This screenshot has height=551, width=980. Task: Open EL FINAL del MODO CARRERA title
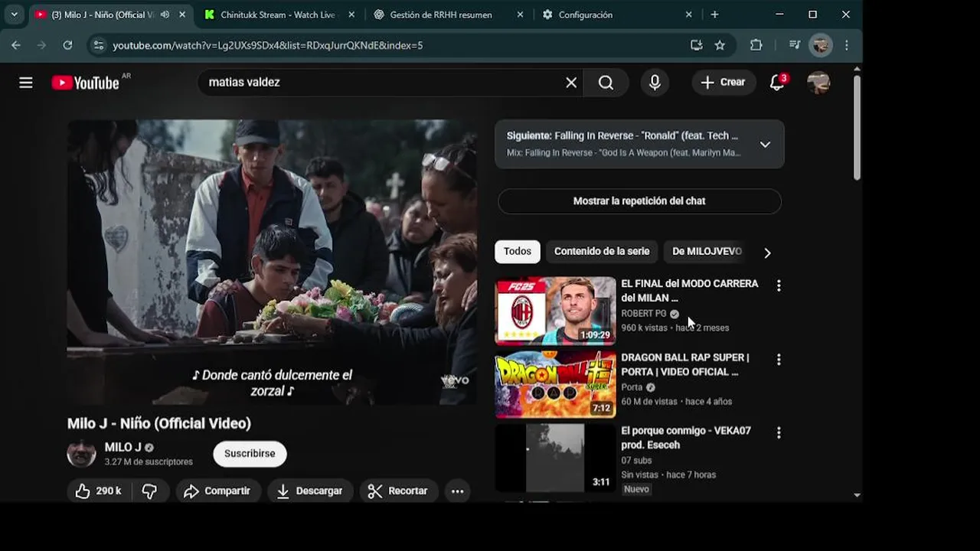pos(689,291)
